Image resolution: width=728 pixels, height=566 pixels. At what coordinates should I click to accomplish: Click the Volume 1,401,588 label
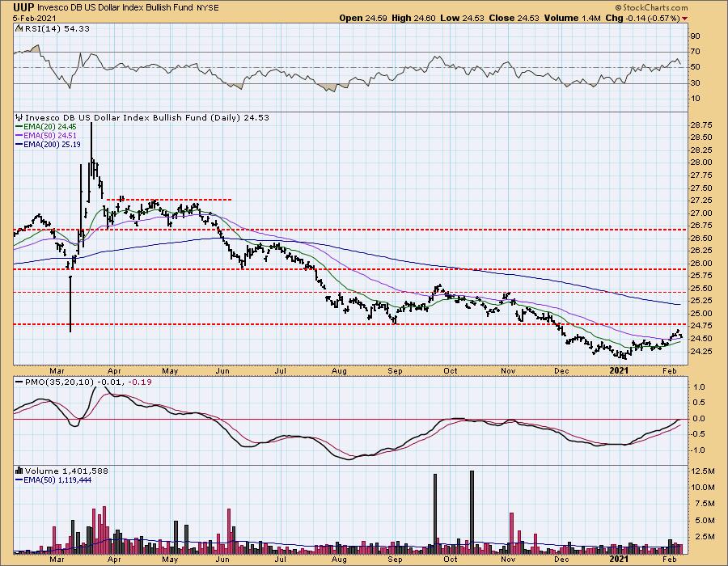(x=66, y=471)
